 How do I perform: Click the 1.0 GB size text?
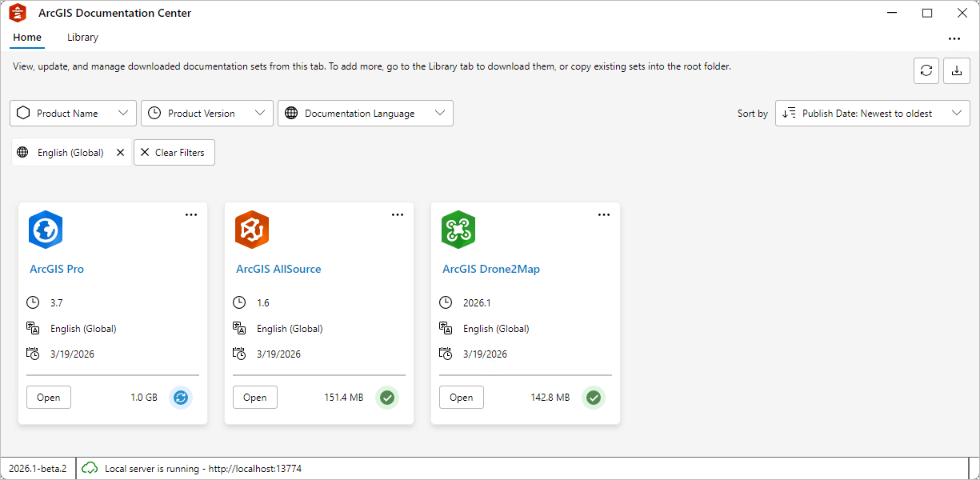(144, 398)
